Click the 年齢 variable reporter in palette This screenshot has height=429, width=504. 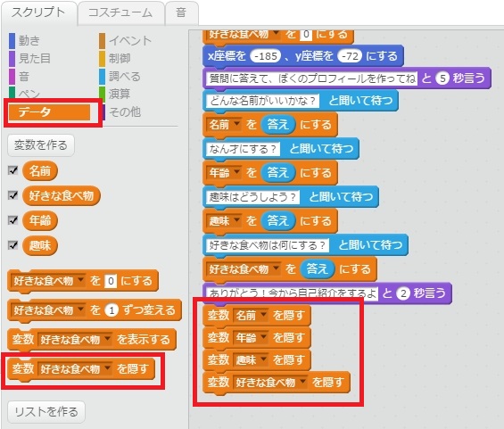pos(40,220)
